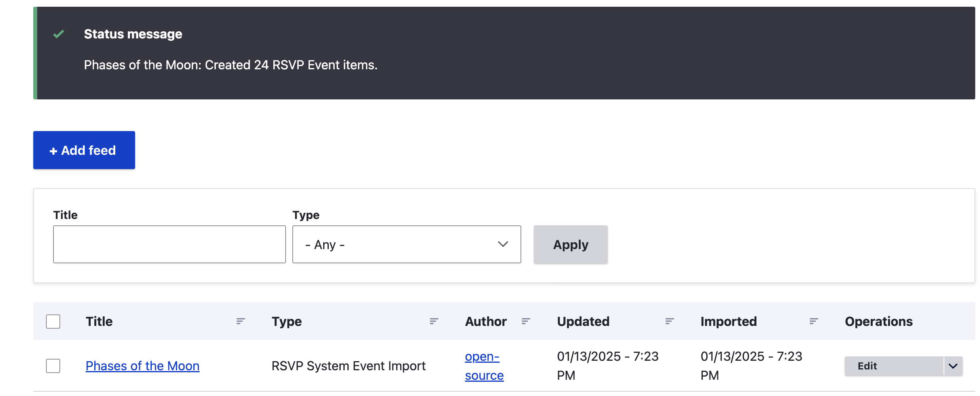Click the Updated date 01/13/2025 - 7:23 PM
Viewport: 980px width, 396px height.
click(608, 366)
